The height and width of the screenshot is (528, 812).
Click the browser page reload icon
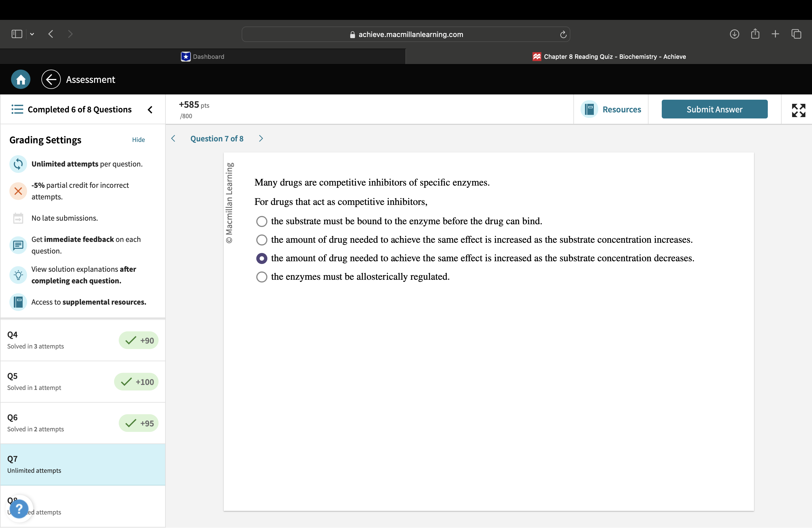[563, 35]
